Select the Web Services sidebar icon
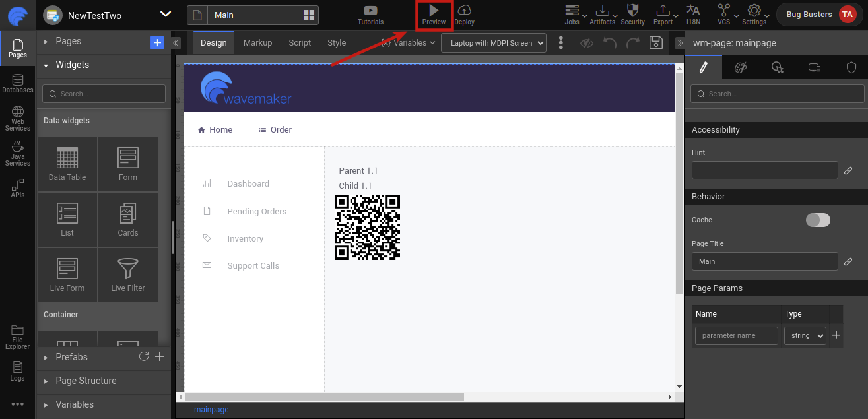This screenshot has height=419, width=868. [x=18, y=119]
